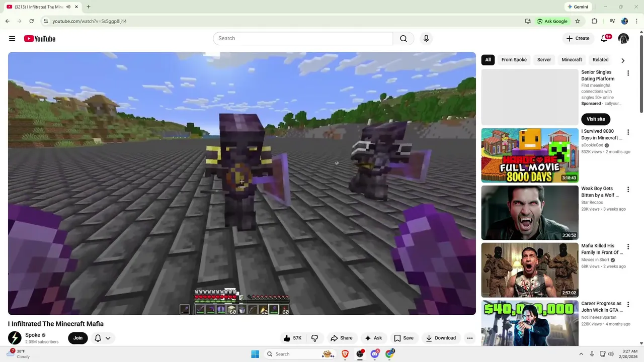The height and width of the screenshot is (362, 644).
Task: Expand notification preferences chevron dropdown
Action: click(x=108, y=338)
